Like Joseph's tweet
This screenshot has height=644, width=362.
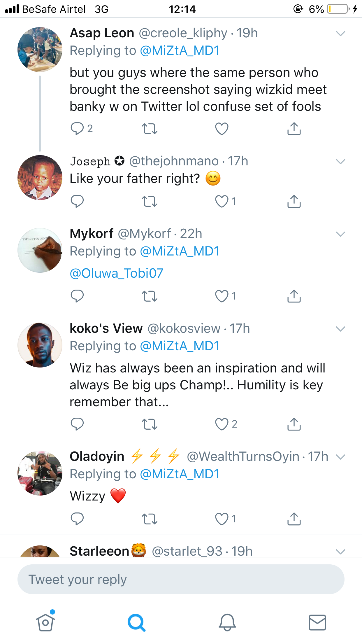[222, 201]
